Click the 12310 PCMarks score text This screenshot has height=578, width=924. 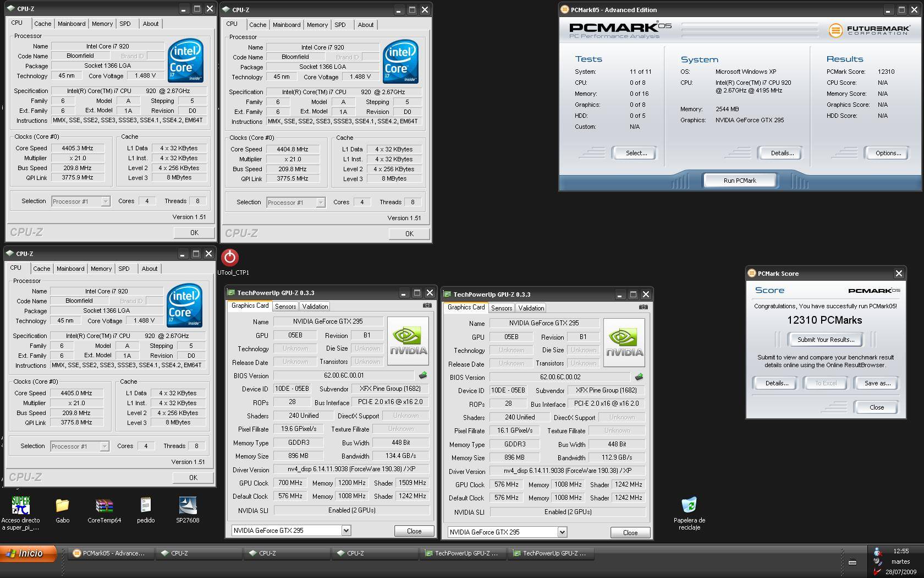click(x=824, y=320)
